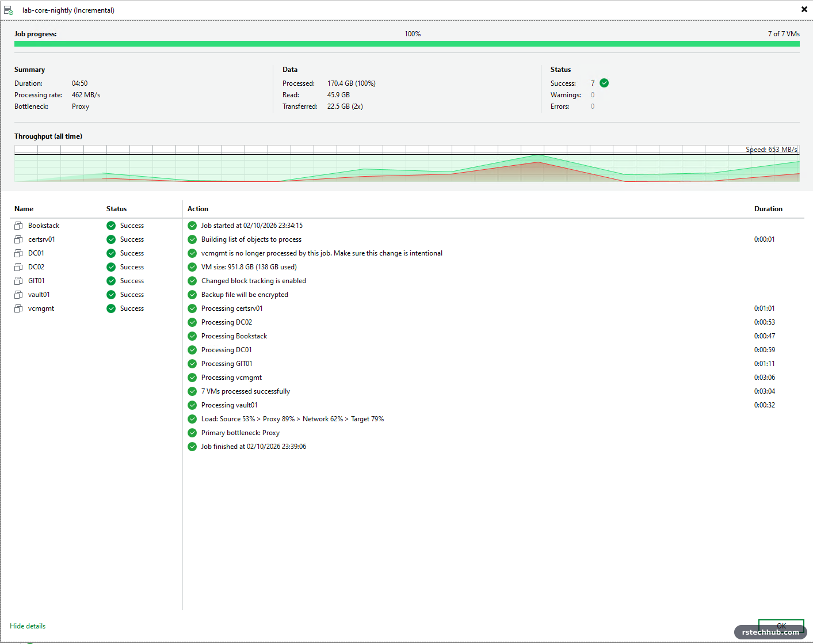Sort by the Name column header
The height and width of the screenshot is (644, 813).
(x=24, y=209)
